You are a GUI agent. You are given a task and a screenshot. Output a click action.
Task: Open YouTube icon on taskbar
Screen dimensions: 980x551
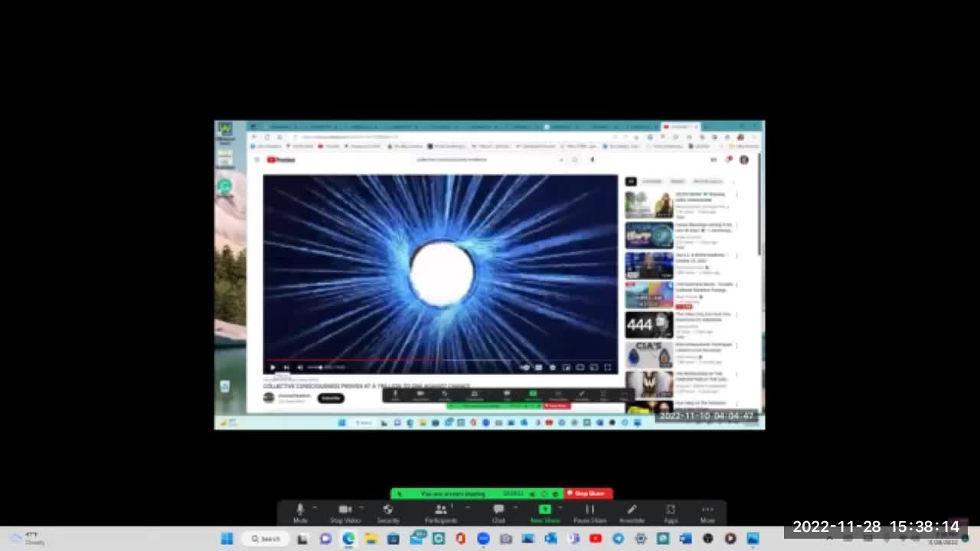pyautogui.click(x=596, y=539)
